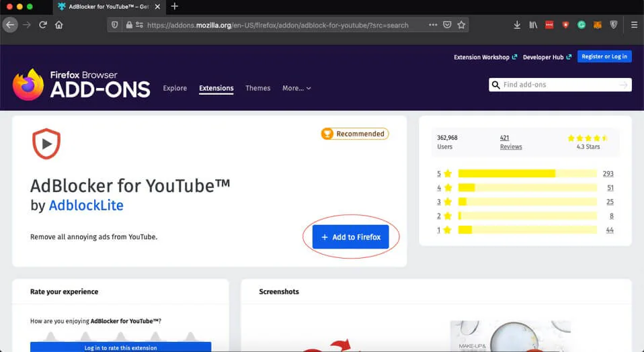Select the AdBlocker for YouTube browser tab
This screenshot has height=352, width=644.
click(x=109, y=7)
